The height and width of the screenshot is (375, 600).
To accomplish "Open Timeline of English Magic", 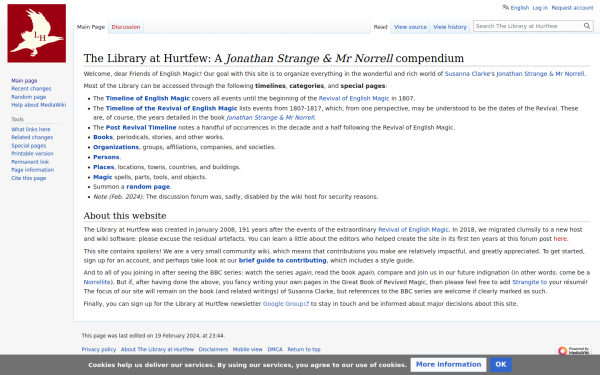I will [148, 98].
